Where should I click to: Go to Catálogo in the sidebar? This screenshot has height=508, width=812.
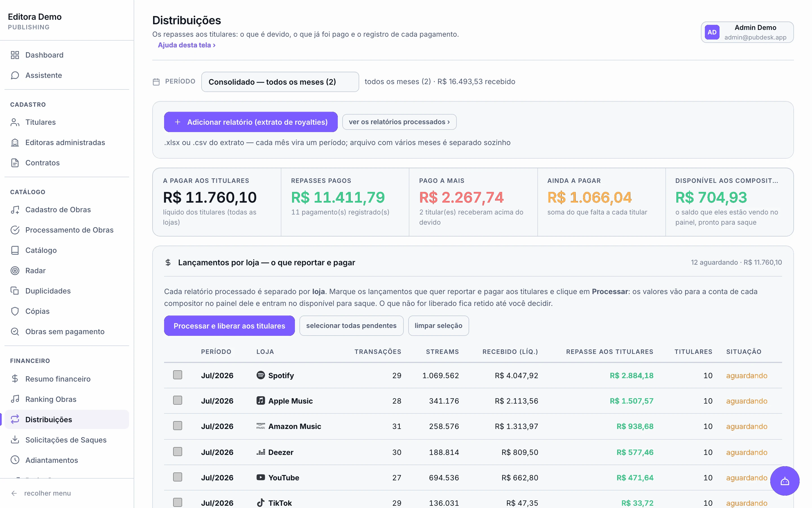tap(67, 250)
